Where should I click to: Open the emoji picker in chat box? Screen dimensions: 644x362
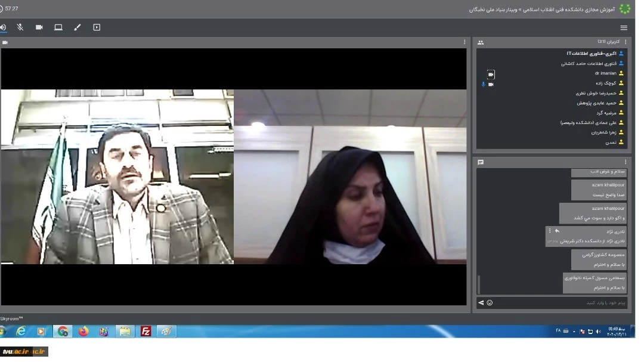pyautogui.click(x=490, y=303)
